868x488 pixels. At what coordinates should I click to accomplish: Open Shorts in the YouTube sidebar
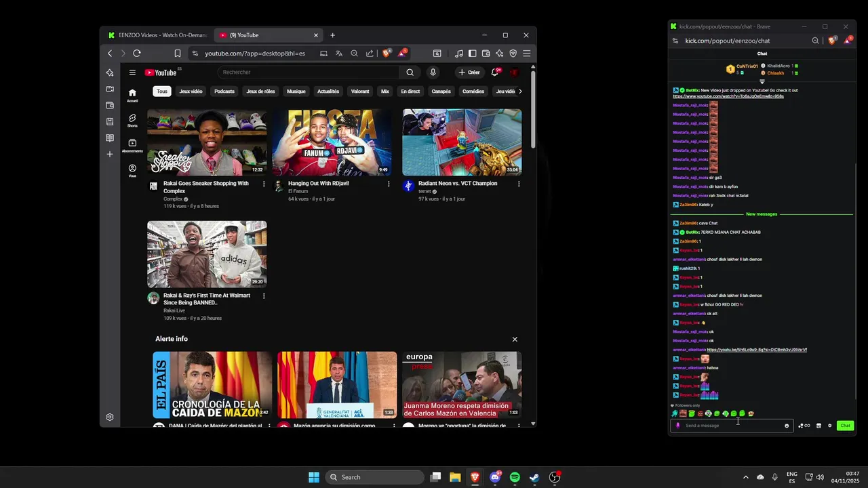click(132, 120)
